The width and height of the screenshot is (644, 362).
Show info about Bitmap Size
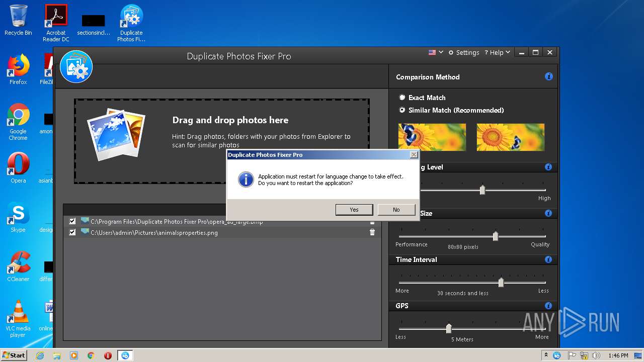tap(548, 213)
